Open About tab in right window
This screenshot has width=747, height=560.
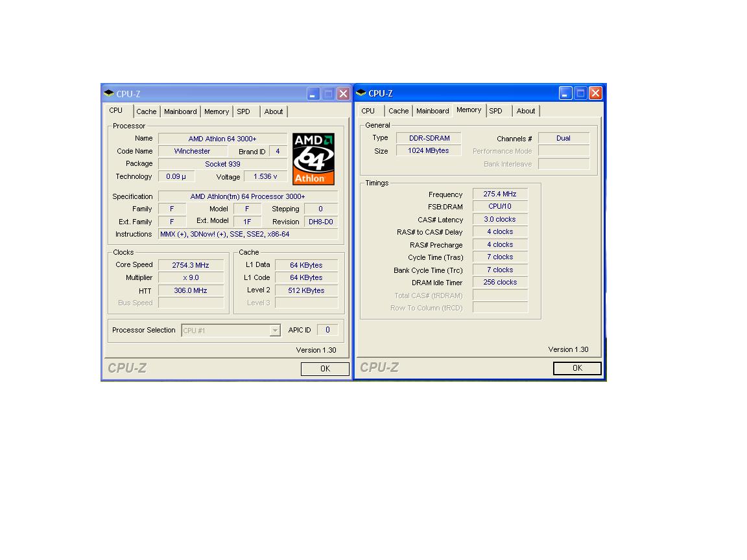[526, 111]
